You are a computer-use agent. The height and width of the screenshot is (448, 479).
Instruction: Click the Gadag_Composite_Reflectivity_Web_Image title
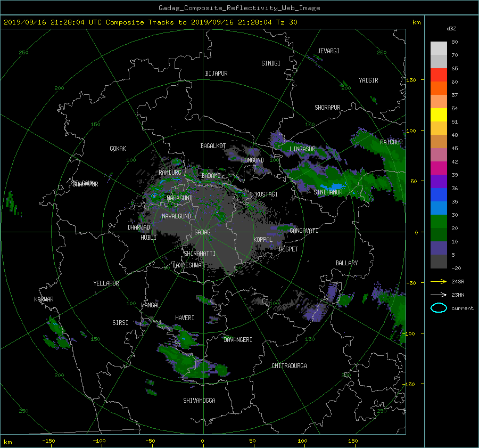pyautogui.click(x=239, y=8)
